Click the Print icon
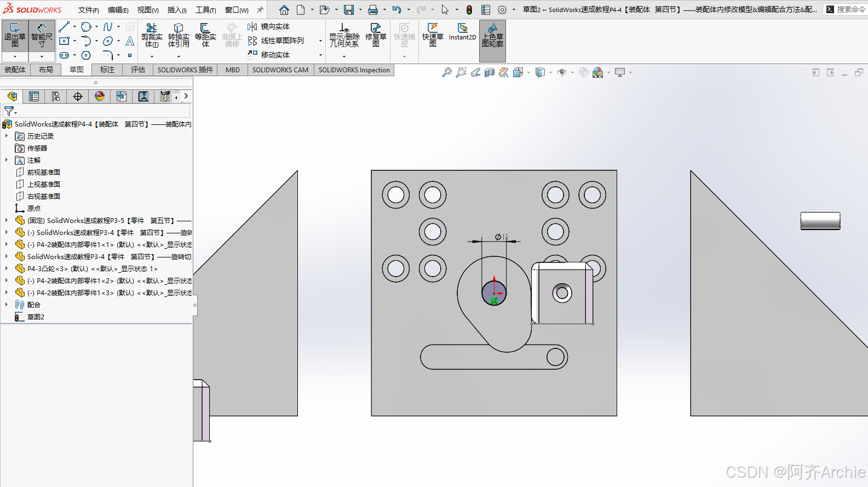The width and height of the screenshot is (868, 487). point(372,10)
